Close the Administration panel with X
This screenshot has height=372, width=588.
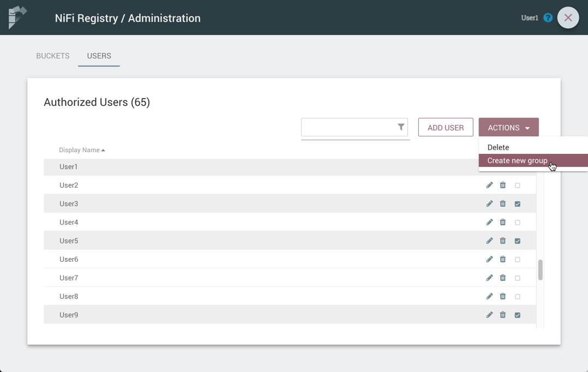568,18
